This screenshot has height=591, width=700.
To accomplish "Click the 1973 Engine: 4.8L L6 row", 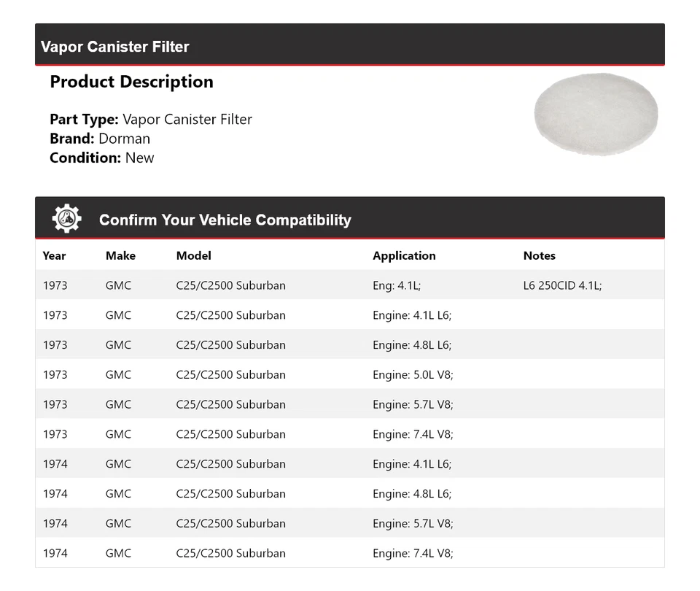I will click(350, 345).
